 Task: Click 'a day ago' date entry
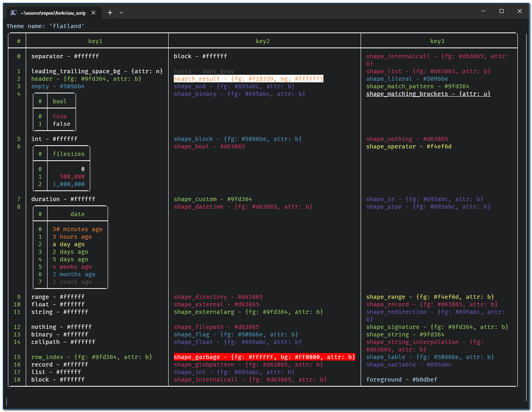69,244
